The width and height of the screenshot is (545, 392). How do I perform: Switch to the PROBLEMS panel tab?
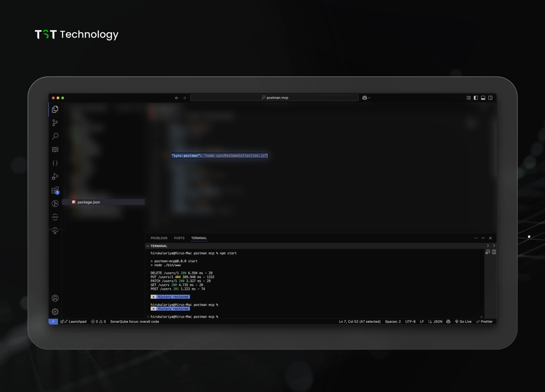[159, 238]
